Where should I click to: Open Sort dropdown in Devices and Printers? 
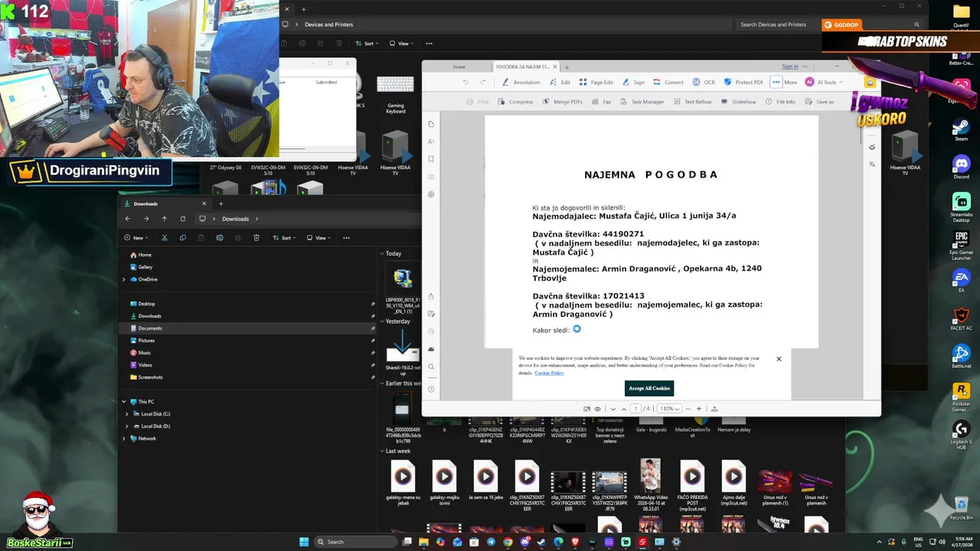coord(365,44)
